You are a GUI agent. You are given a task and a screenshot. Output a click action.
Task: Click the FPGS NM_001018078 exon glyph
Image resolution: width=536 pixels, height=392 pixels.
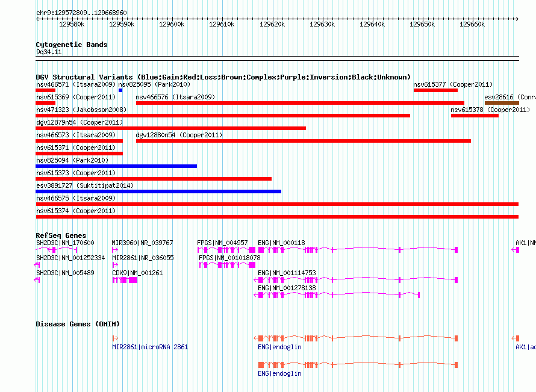(227, 265)
